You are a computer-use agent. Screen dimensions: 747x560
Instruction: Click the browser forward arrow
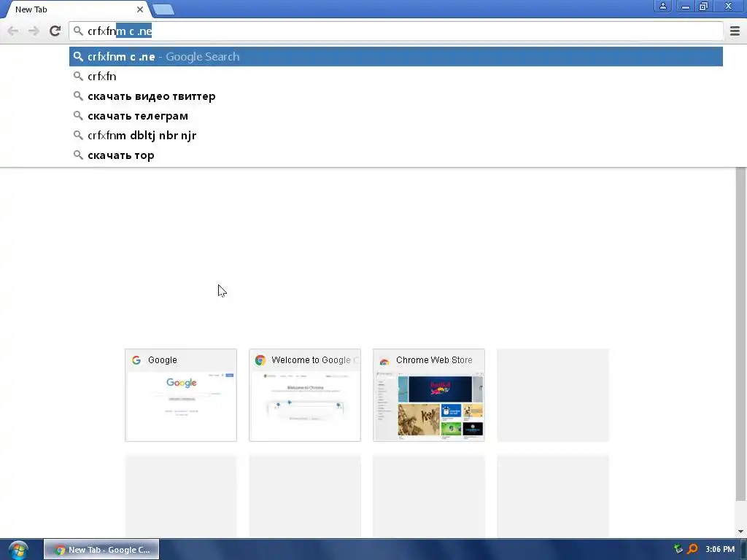coord(34,31)
